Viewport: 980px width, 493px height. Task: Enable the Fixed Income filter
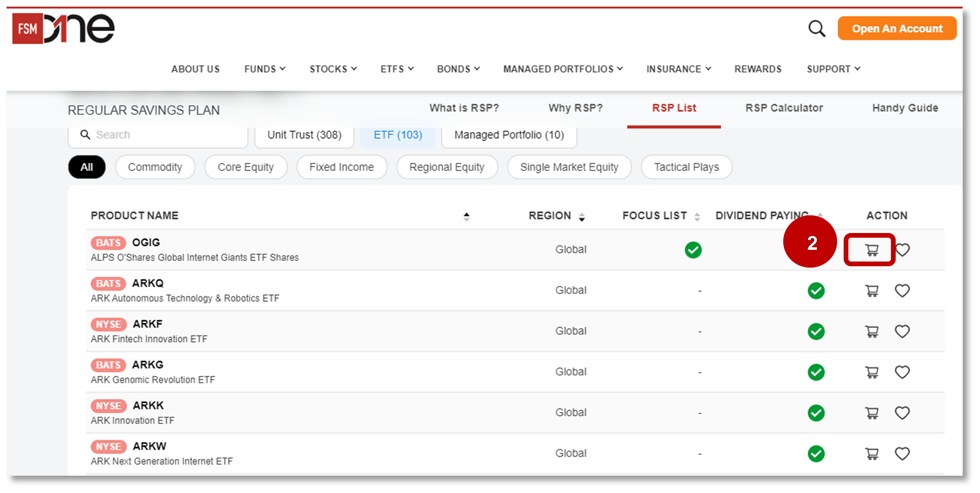(341, 167)
